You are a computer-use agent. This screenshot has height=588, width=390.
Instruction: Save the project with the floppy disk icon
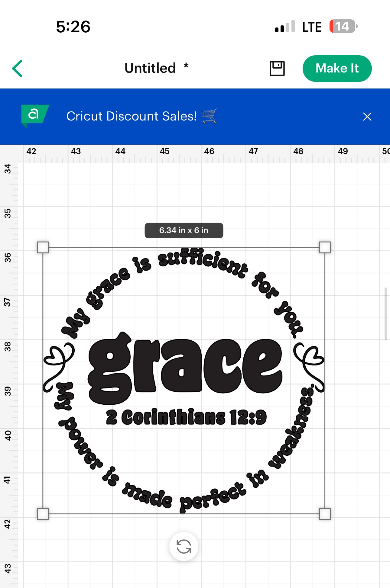pos(277,69)
